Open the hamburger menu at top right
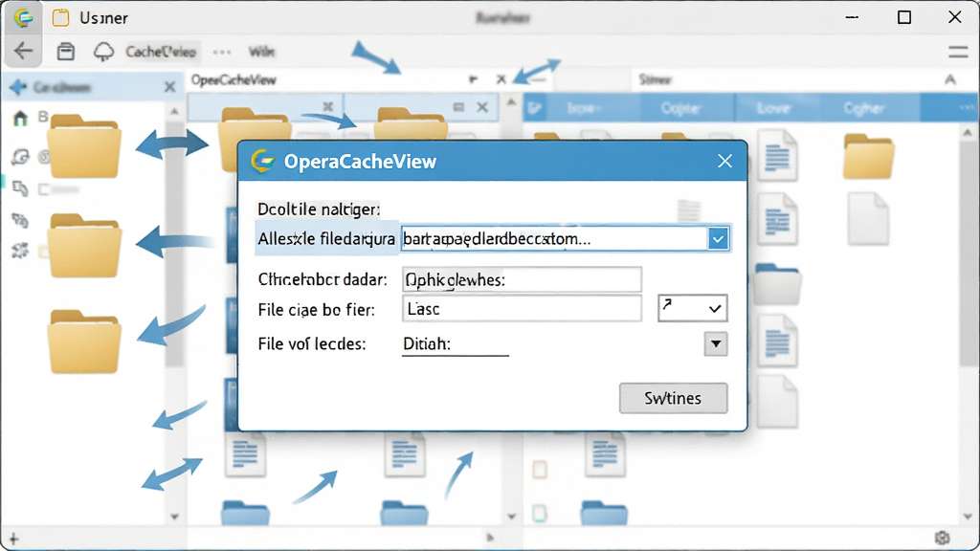 pyautogui.click(x=957, y=52)
